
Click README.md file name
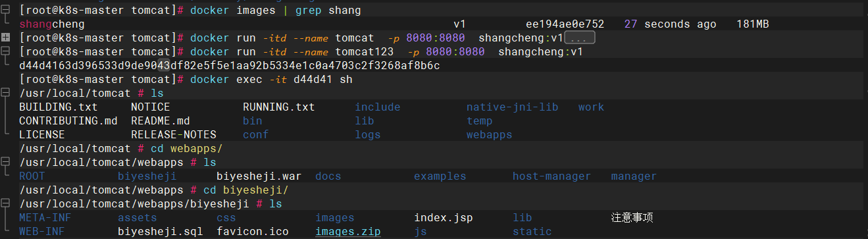pos(161,121)
